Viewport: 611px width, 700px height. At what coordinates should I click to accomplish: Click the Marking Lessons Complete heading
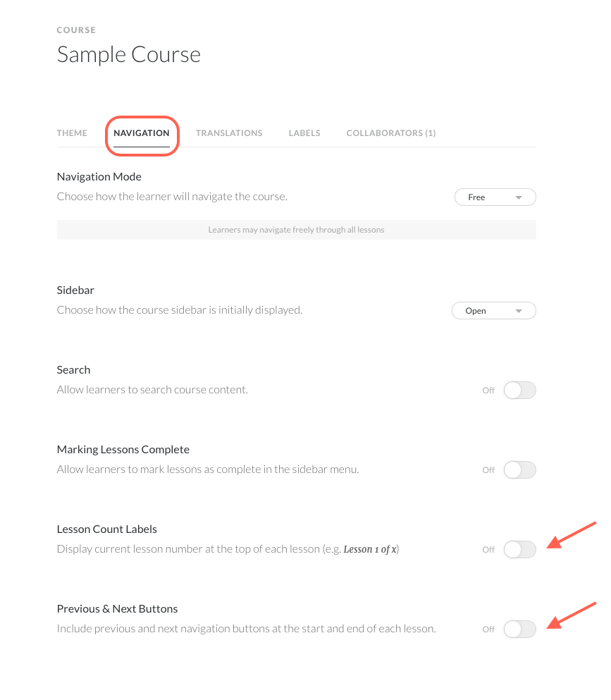click(x=123, y=450)
